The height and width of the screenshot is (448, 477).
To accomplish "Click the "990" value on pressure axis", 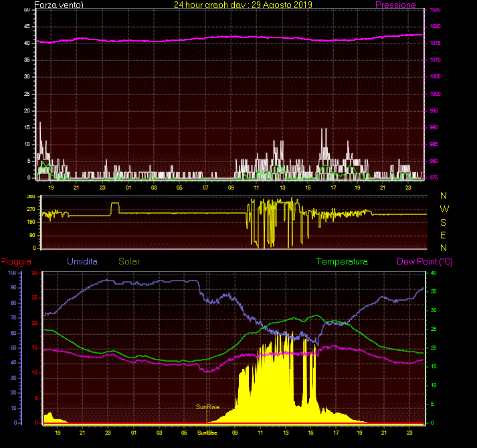I will (434, 127).
